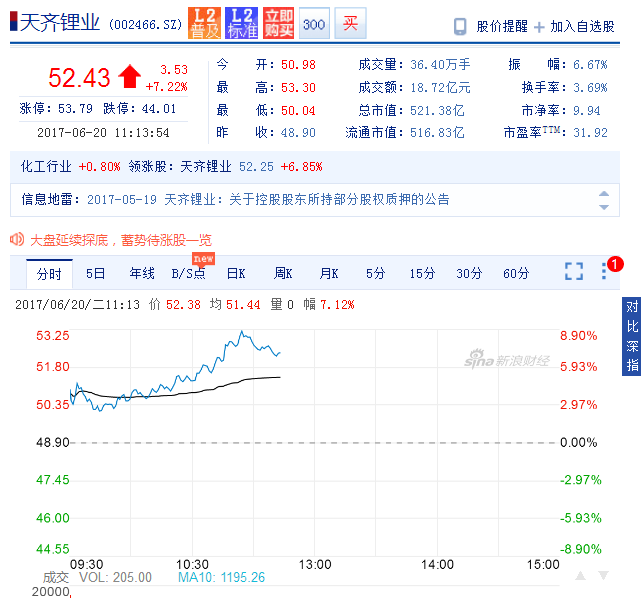Open 股价提醒 price alert

click(x=490, y=26)
